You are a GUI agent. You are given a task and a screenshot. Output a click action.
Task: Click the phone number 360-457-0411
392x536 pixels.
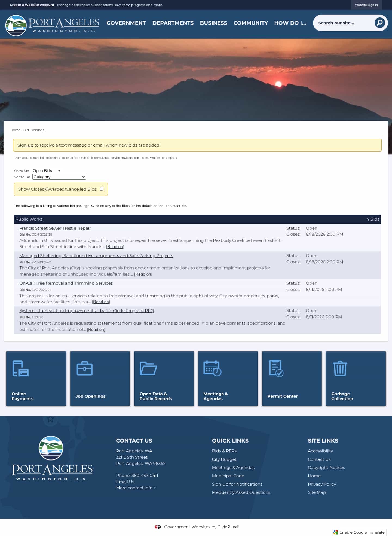pyautogui.click(x=145, y=475)
